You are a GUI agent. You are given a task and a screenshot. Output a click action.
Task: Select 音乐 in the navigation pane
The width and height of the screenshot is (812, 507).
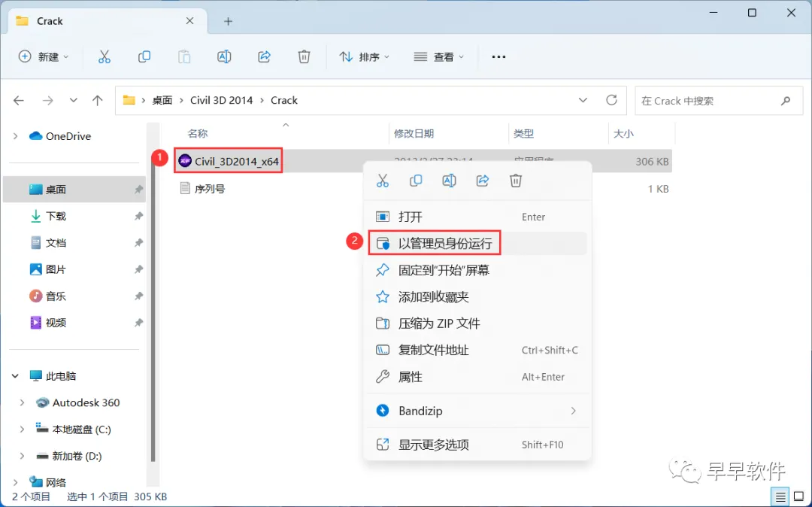(x=74, y=296)
